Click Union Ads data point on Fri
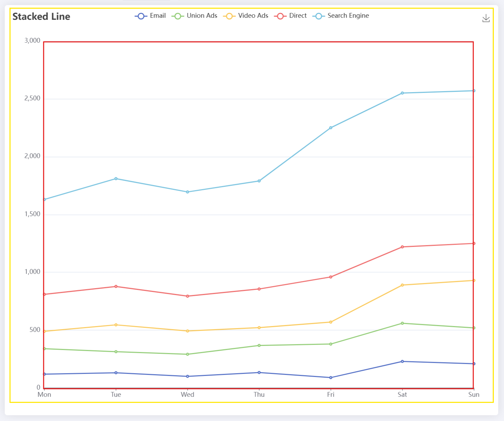 coord(331,344)
